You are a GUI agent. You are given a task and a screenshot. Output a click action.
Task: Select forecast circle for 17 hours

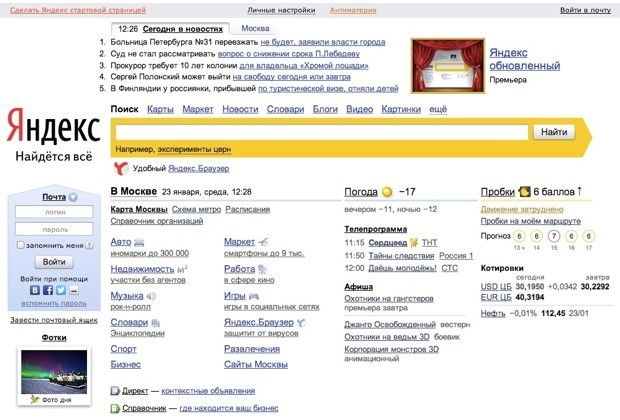coord(588,236)
